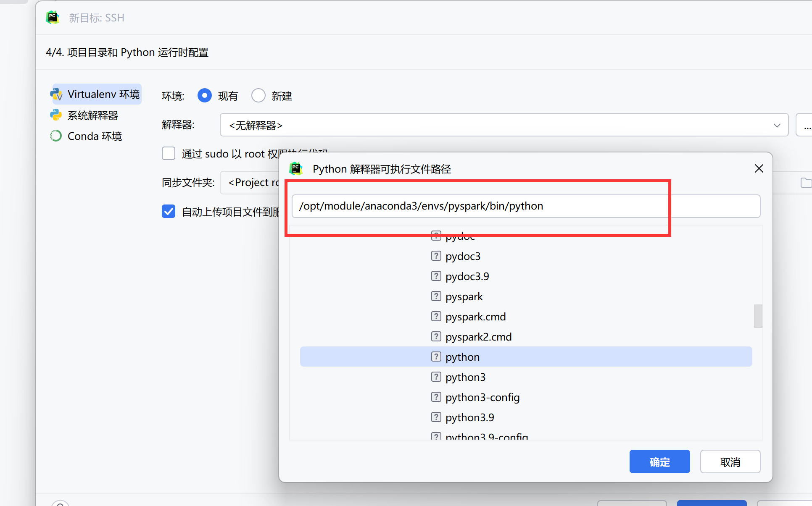812x506 pixels.
Task: Click the Python system interpreter icon
Action: (x=56, y=115)
